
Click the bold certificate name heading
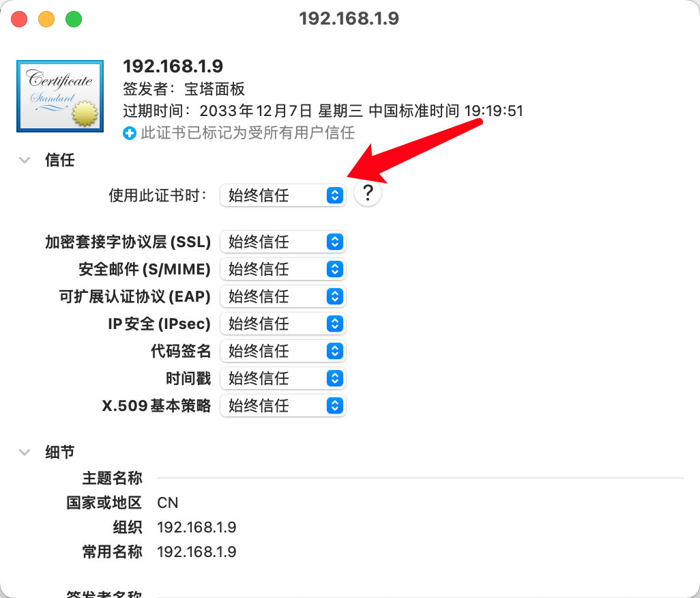(173, 66)
